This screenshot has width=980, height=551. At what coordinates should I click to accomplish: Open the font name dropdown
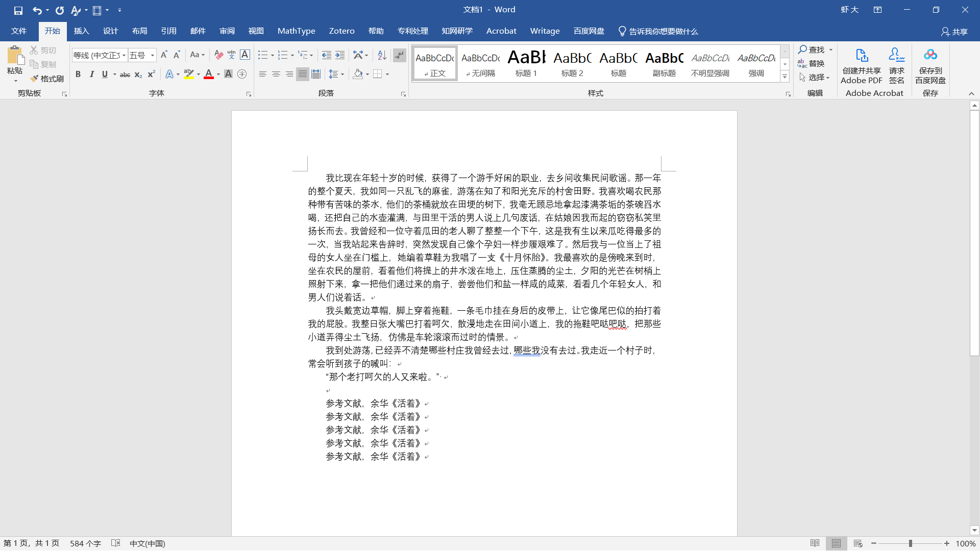pyautogui.click(x=124, y=55)
